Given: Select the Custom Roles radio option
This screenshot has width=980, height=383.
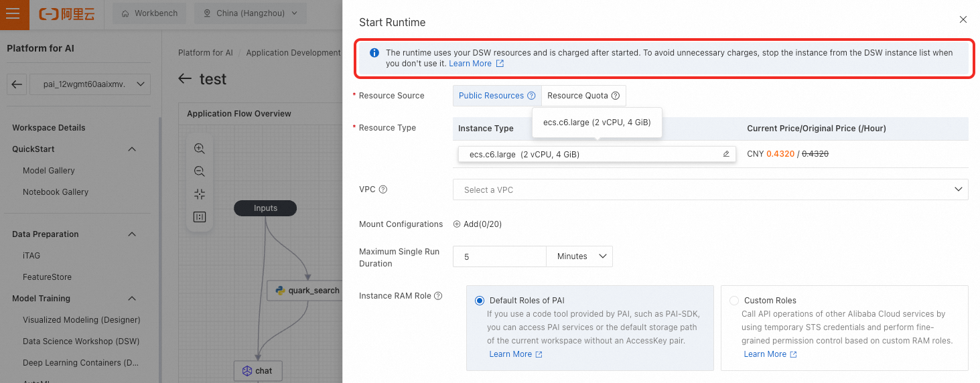Looking at the screenshot, I should (733, 301).
